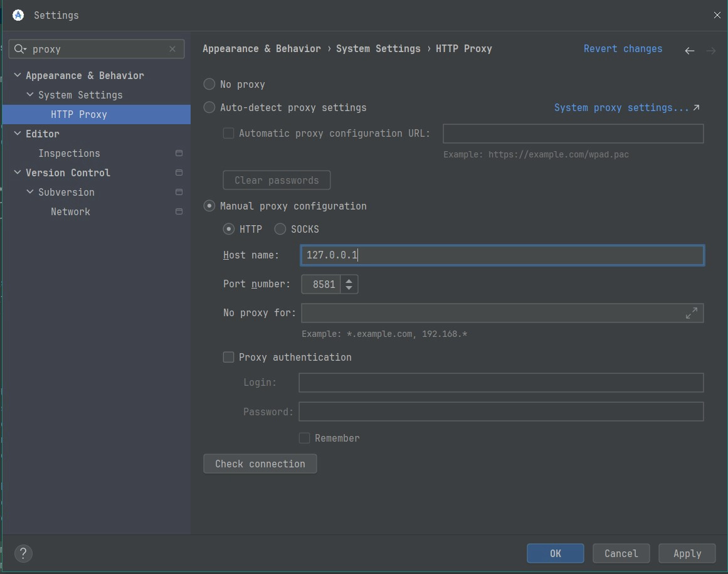This screenshot has width=728, height=574.
Task: Increase the port number with up arrow
Action: point(349,280)
